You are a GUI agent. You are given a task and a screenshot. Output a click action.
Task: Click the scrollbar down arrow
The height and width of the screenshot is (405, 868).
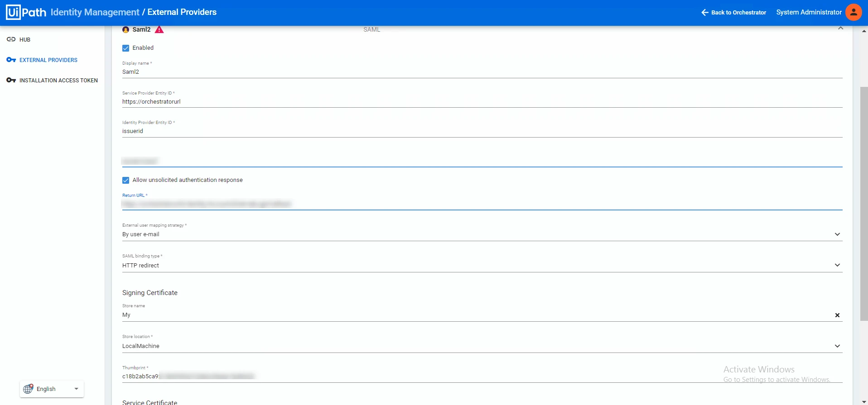pyautogui.click(x=864, y=401)
